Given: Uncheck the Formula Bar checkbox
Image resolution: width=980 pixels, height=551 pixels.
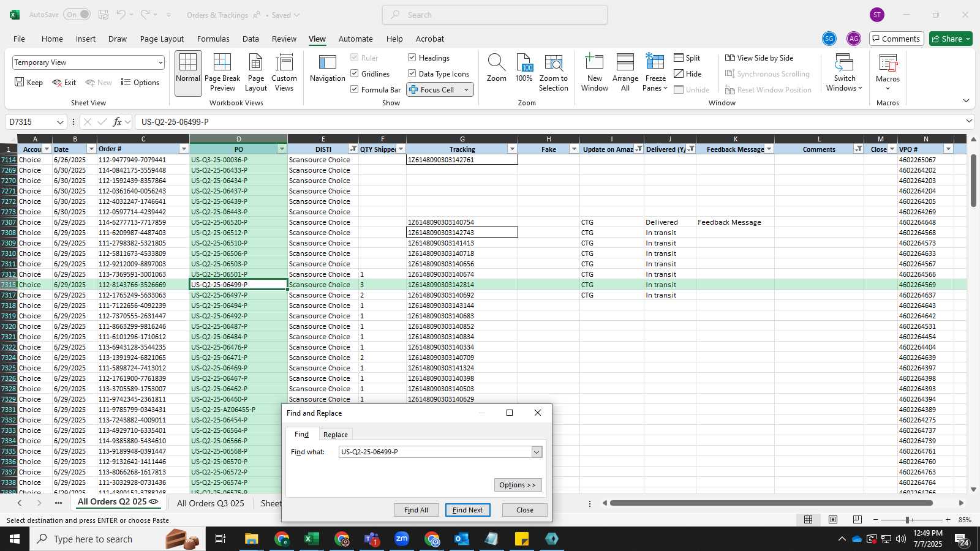Looking at the screenshot, I should click(x=355, y=89).
